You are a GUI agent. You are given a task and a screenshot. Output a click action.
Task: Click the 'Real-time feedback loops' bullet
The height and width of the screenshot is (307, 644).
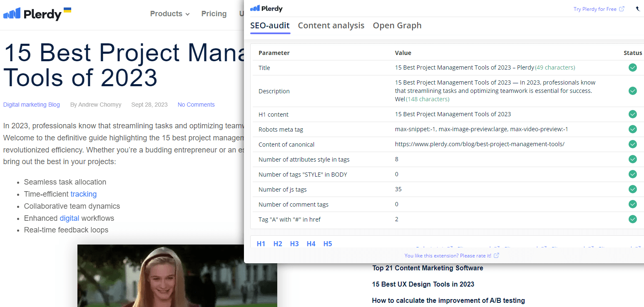(x=66, y=230)
